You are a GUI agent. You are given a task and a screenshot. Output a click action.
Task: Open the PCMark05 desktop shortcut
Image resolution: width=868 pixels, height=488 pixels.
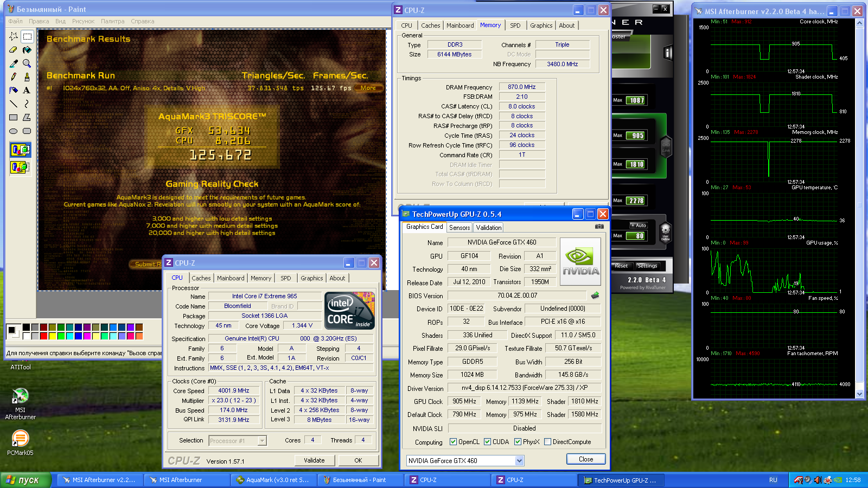tap(20, 442)
